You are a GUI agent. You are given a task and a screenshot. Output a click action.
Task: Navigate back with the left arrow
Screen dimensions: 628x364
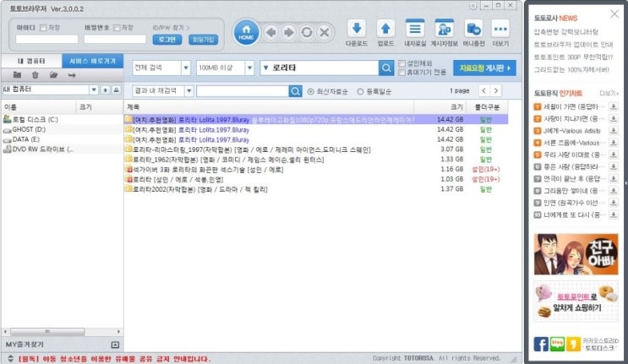(271, 32)
